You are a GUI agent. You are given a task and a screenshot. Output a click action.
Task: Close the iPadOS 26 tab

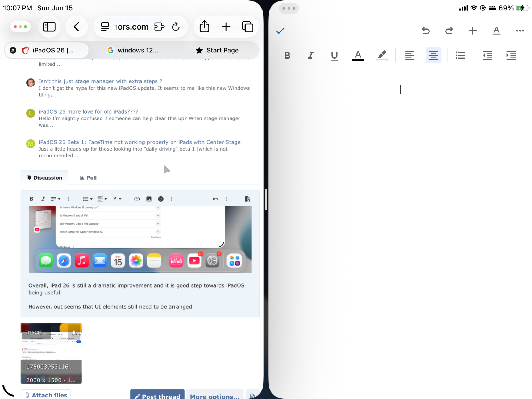point(13,50)
